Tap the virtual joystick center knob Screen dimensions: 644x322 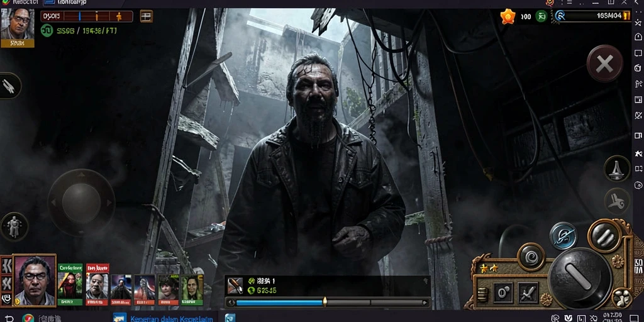[81, 203]
